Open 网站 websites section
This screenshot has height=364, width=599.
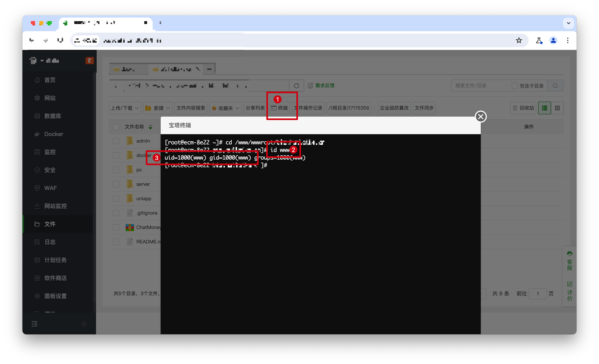point(50,98)
